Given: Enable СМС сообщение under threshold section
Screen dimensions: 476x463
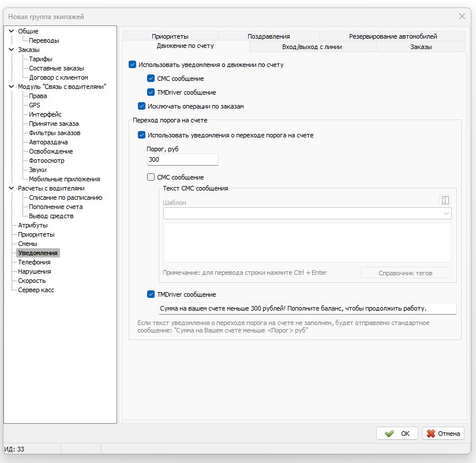Looking at the screenshot, I should point(151,177).
